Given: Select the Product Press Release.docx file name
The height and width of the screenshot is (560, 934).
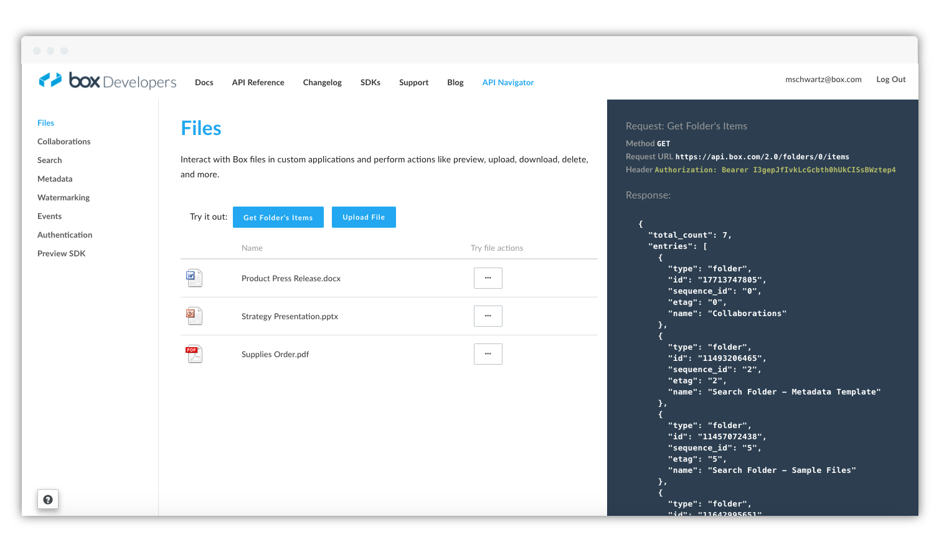Looking at the screenshot, I should click(x=291, y=278).
